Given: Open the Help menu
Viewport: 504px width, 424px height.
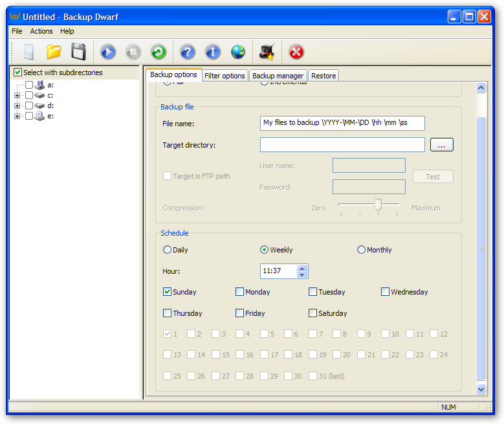Looking at the screenshot, I should (67, 31).
